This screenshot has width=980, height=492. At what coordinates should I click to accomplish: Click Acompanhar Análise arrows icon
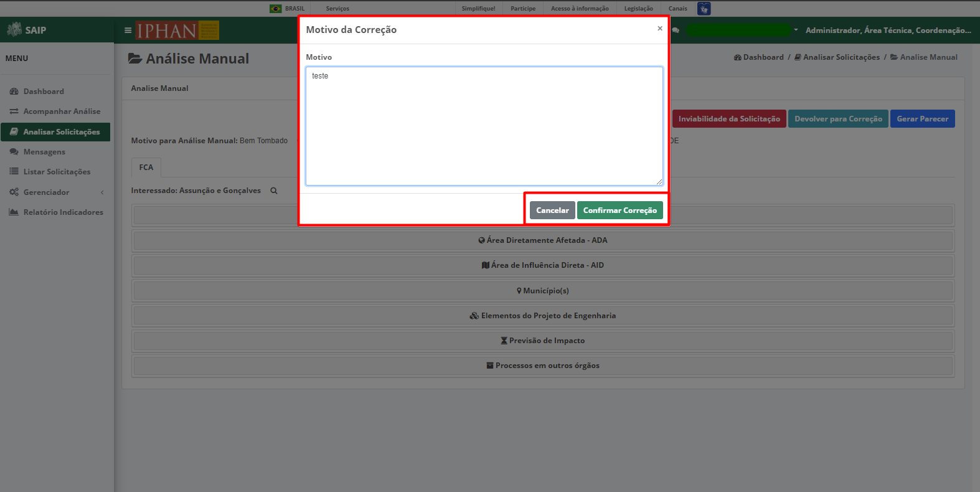click(x=14, y=111)
